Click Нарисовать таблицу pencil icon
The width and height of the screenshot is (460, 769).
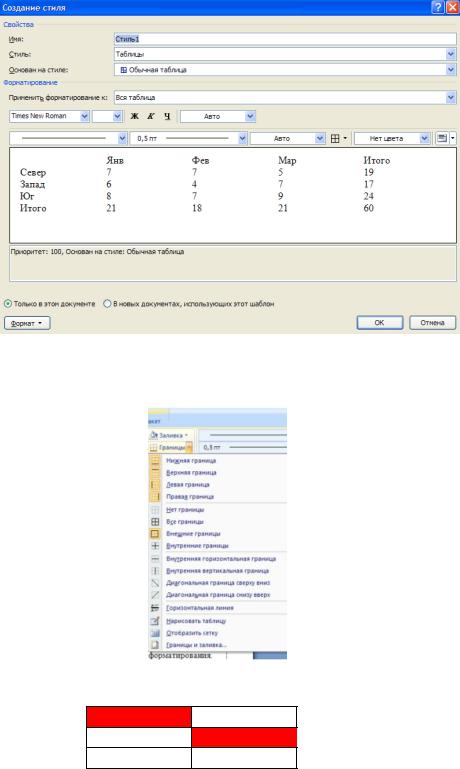pyautogui.click(x=155, y=621)
